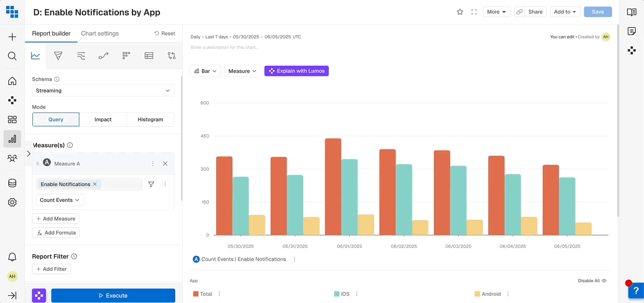
Task: Open Count Events legend options menu
Action: (294, 259)
